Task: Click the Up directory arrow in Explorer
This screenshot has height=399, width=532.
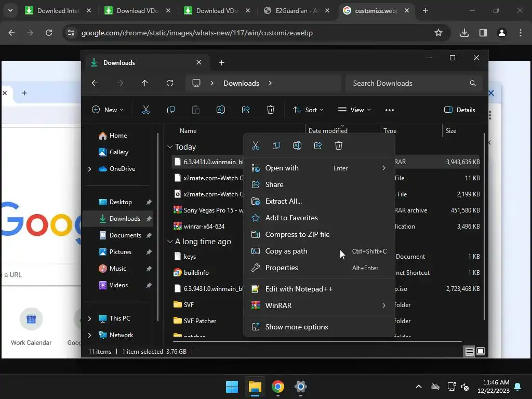Action: click(145, 83)
